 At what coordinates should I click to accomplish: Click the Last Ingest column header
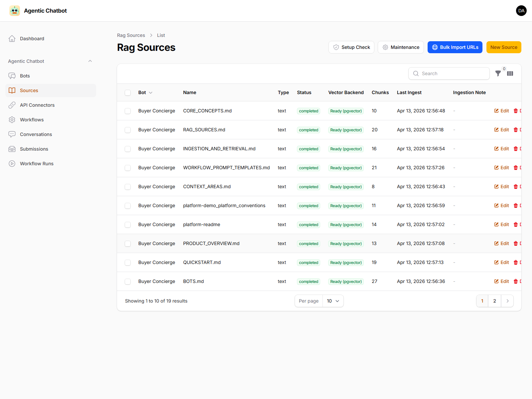[409, 92]
